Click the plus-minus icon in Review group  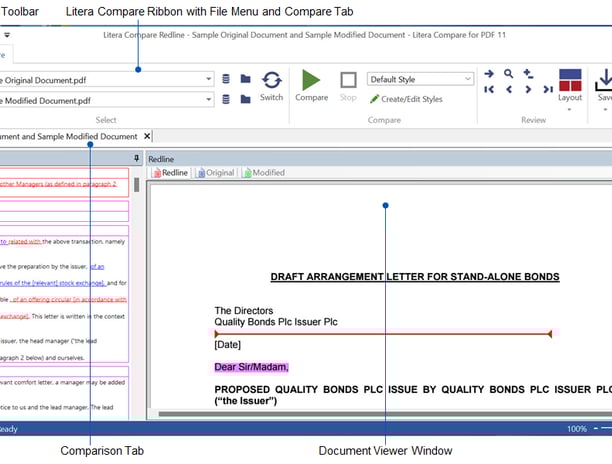[528, 73]
